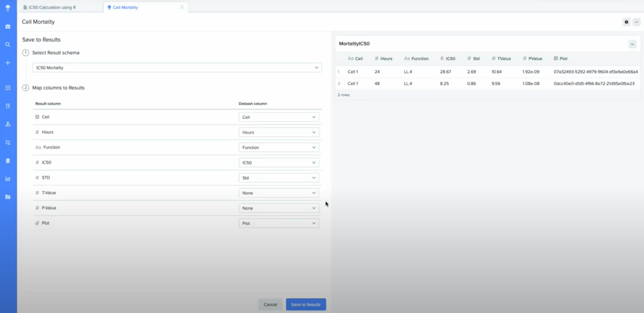
Task: Open the applications grid icon in sidebar
Action: pos(8,88)
